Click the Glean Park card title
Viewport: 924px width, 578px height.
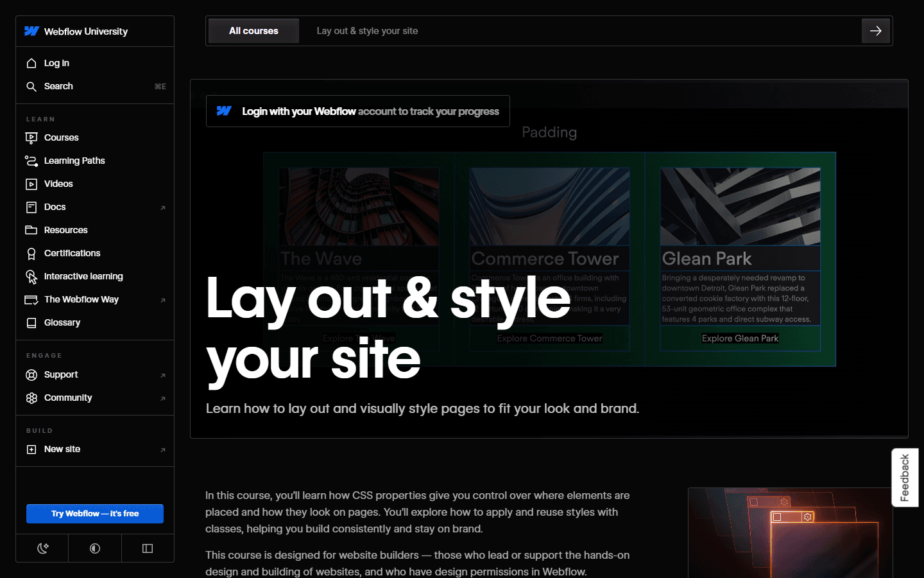pyautogui.click(x=706, y=259)
